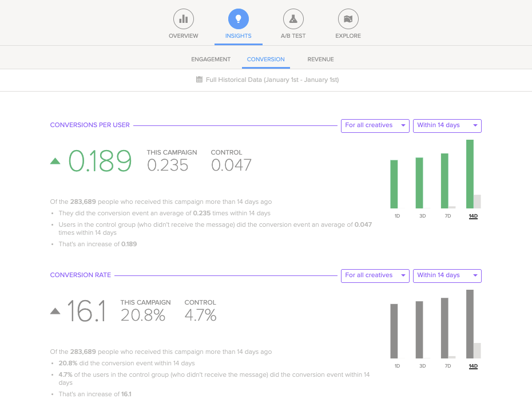This screenshot has height=414, width=532.
Task: Switch to the Revenue tab
Action: [320, 60]
